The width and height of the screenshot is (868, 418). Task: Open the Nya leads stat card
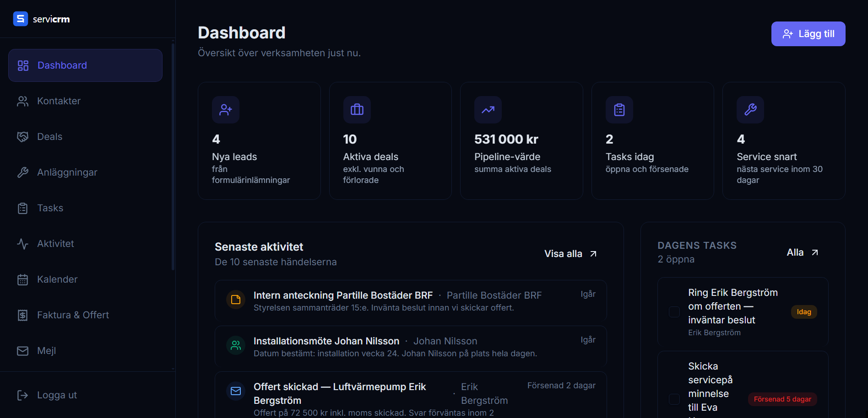[259, 141]
